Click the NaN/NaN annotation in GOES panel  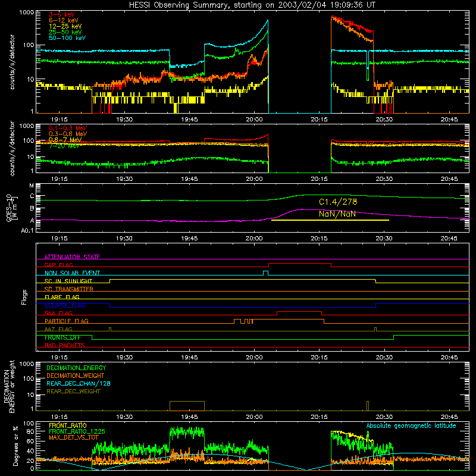click(x=337, y=214)
